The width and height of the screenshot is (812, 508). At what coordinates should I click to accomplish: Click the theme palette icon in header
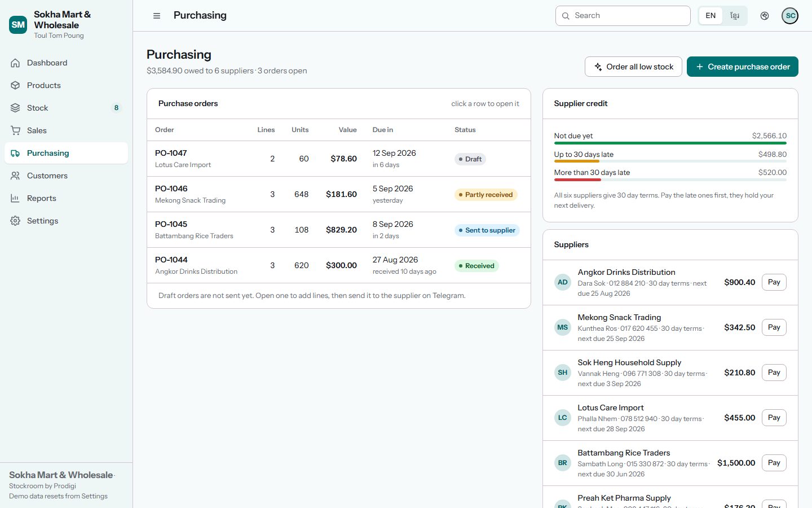(x=765, y=16)
